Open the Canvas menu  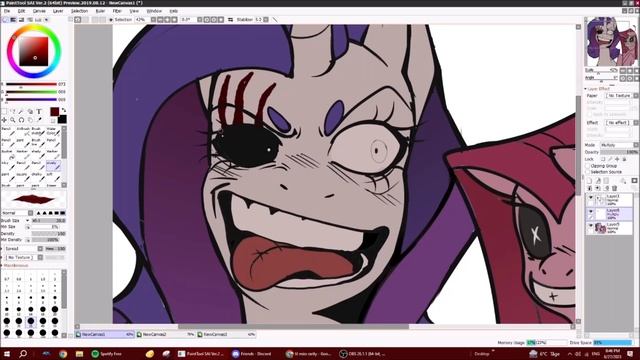pyautogui.click(x=39, y=11)
